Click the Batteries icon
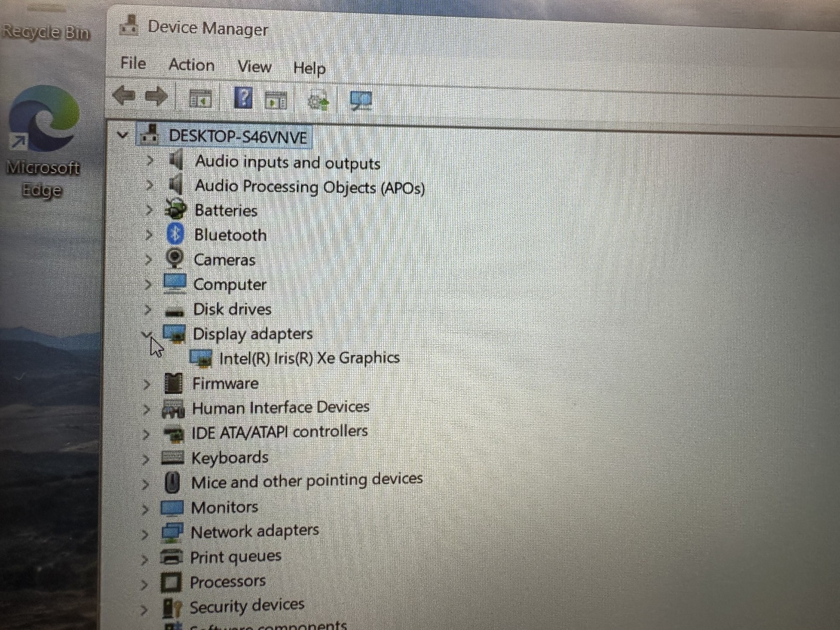 [176, 209]
